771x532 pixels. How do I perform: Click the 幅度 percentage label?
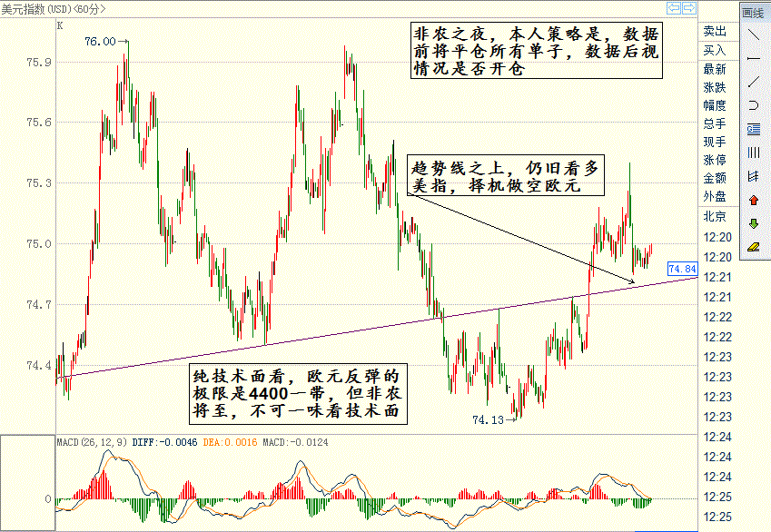(715, 105)
